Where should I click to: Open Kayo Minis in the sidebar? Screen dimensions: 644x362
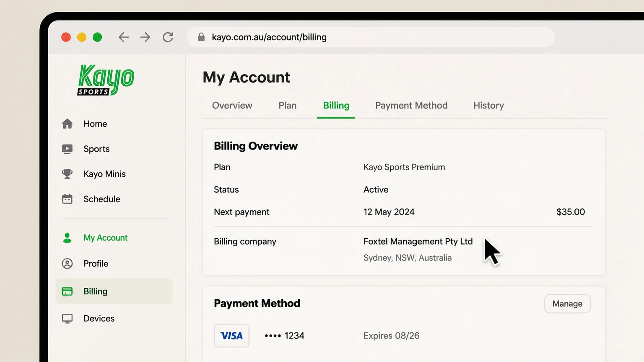tap(104, 174)
